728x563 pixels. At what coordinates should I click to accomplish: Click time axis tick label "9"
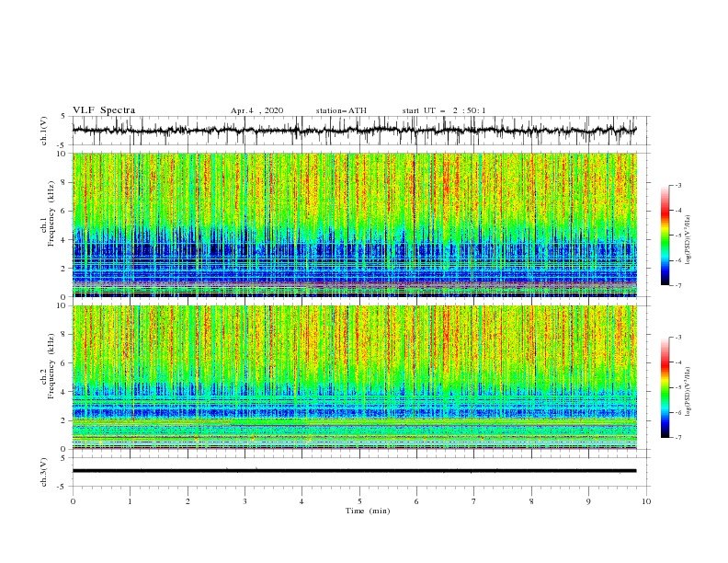pyautogui.click(x=588, y=501)
